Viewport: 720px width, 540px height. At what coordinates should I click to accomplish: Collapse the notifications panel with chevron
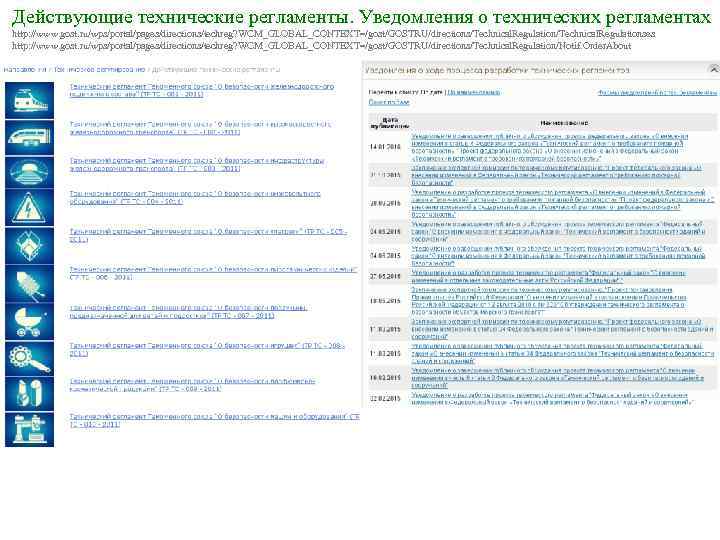tap(713, 69)
